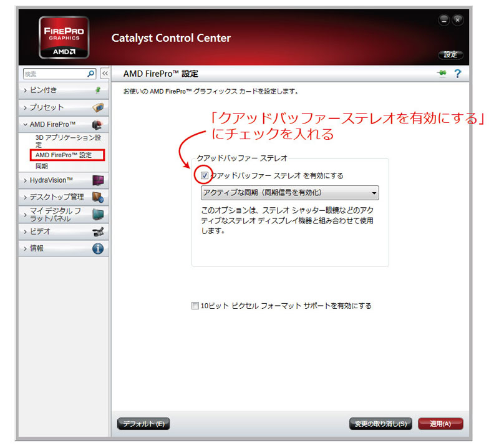Expand the ビデオ section
499x448 pixels.
tap(64, 232)
